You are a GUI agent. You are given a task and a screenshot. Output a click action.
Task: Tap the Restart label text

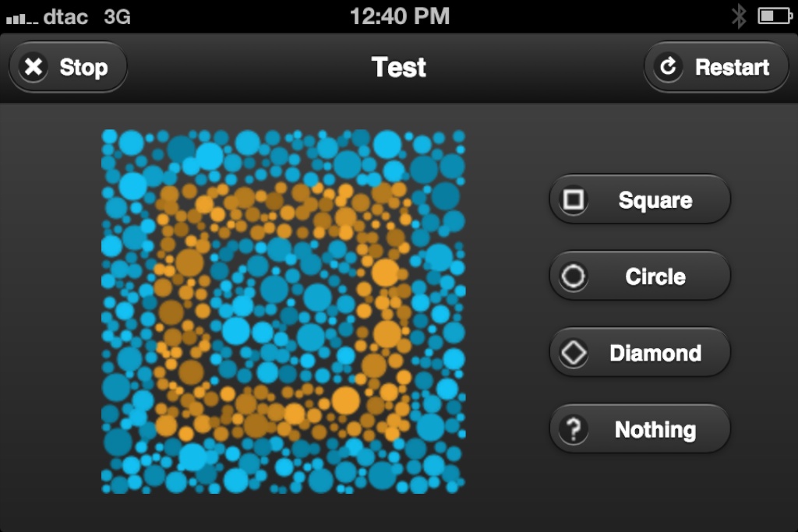coord(733,67)
